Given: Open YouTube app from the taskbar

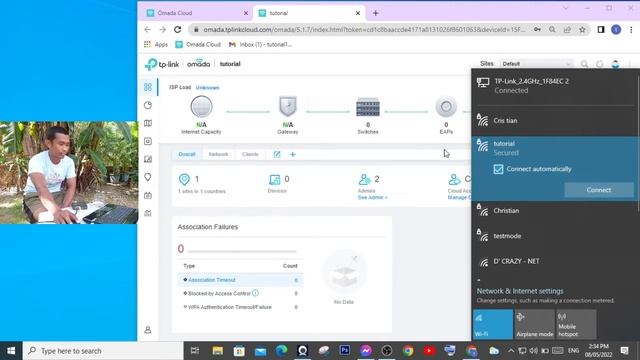Looking at the screenshot, I should (x=429, y=351).
